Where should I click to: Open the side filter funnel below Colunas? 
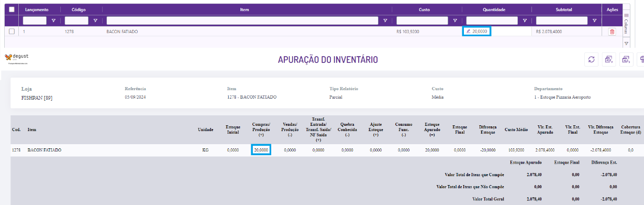tap(627, 44)
